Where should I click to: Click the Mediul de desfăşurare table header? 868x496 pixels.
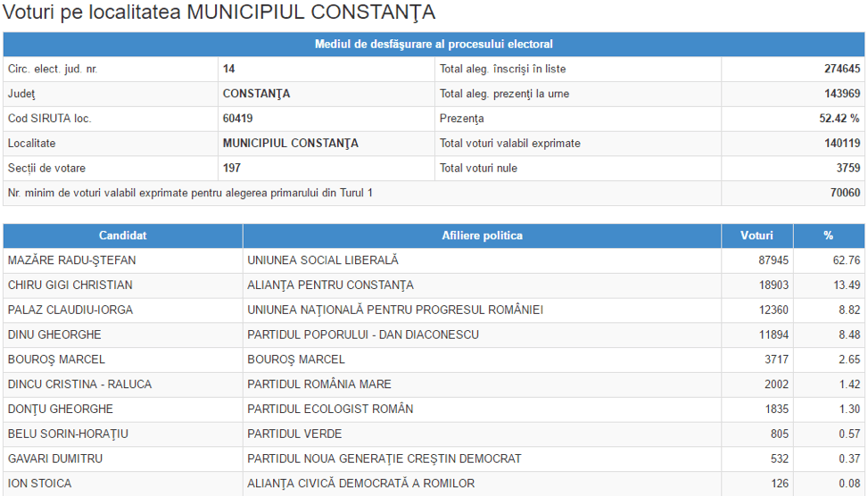coord(434,44)
